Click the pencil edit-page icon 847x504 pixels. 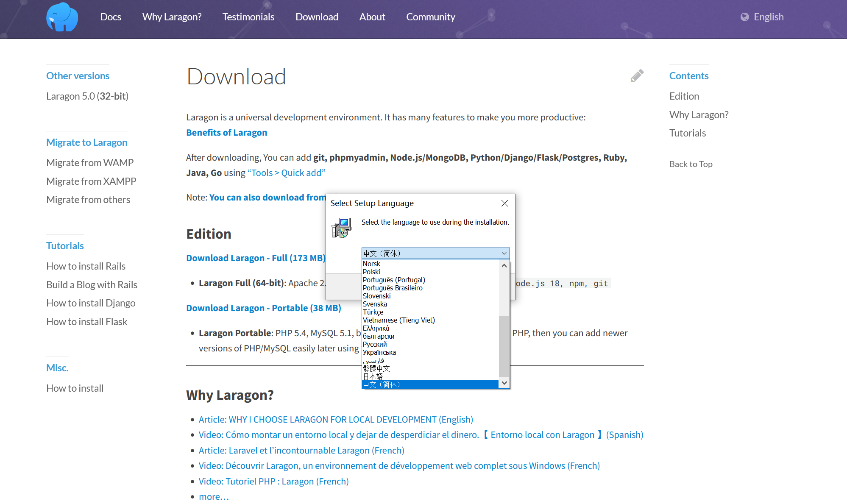point(637,76)
